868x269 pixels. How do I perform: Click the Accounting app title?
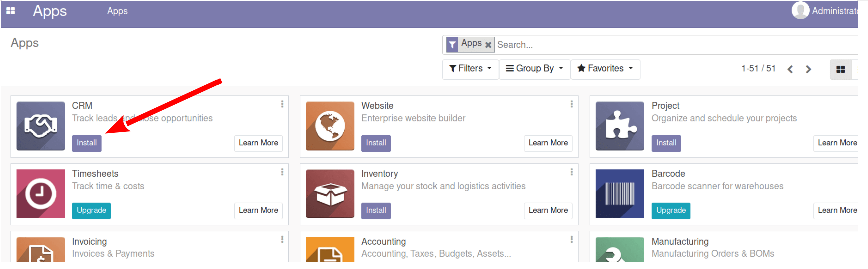point(384,242)
